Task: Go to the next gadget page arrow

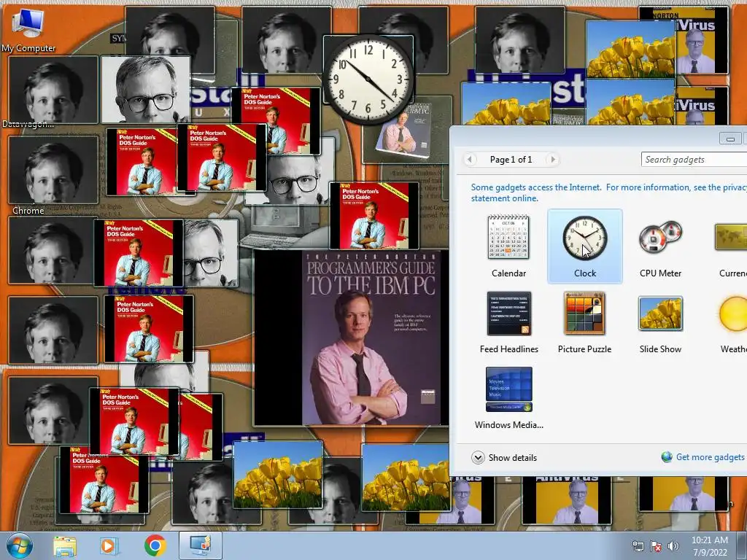Action: coord(553,160)
